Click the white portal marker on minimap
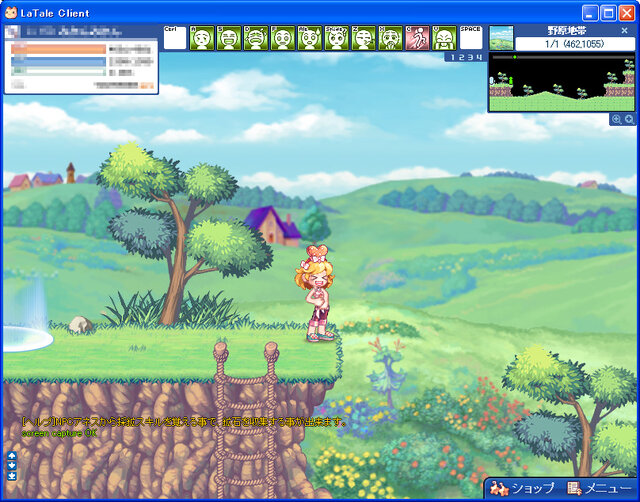Screen dimensions: 640x502 pyautogui.click(x=491, y=82)
